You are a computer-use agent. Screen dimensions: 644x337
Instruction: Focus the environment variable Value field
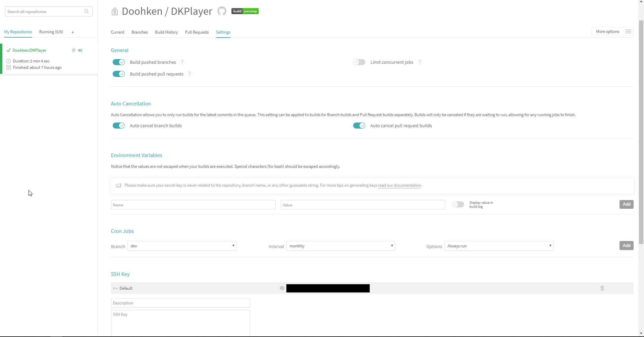click(x=363, y=205)
